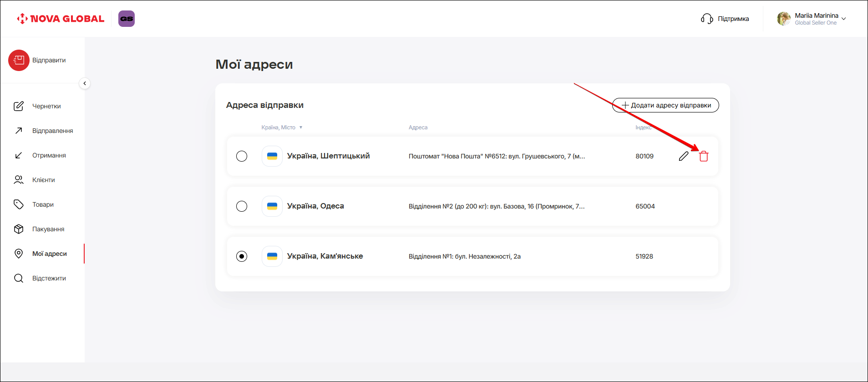The image size is (868, 382).
Task: Click the Підтримка headset icon
Action: [706, 19]
